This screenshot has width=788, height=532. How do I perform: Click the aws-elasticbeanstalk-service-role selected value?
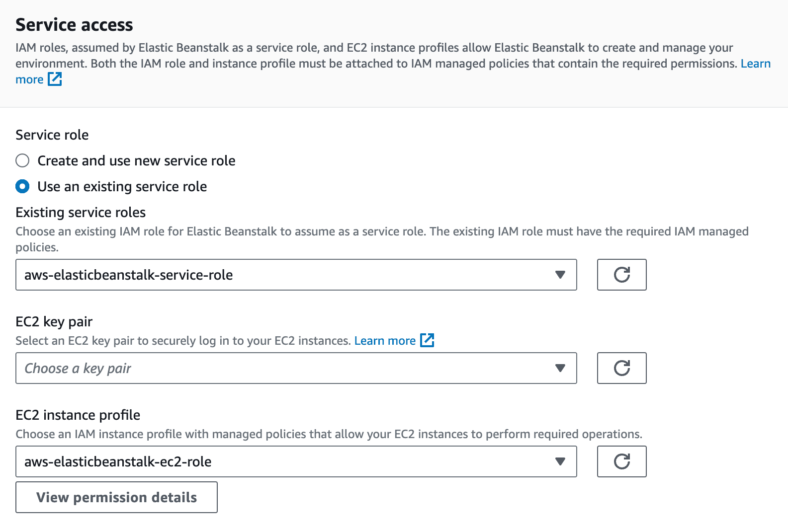tap(128, 275)
